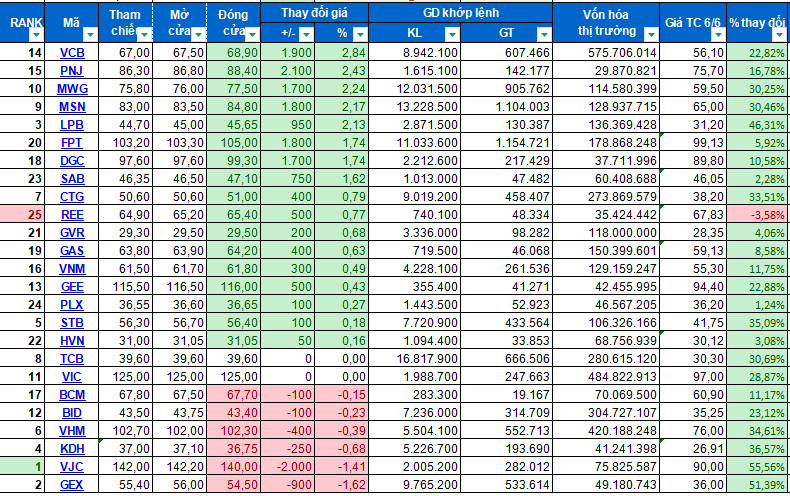This screenshot has width=790, height=496.
Task: Open the FPT stock link
Action: tap(72, 143)
